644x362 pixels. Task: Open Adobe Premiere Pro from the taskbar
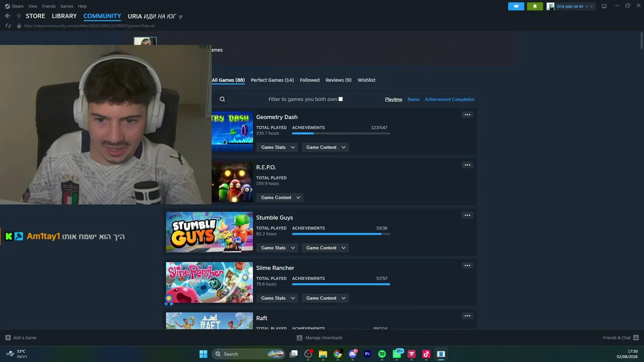point(367,354)
